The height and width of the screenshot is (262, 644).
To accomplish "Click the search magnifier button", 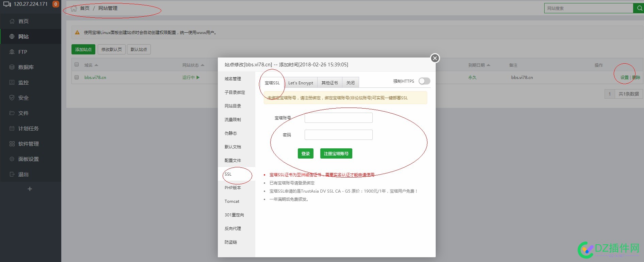I will coord(639,8).
